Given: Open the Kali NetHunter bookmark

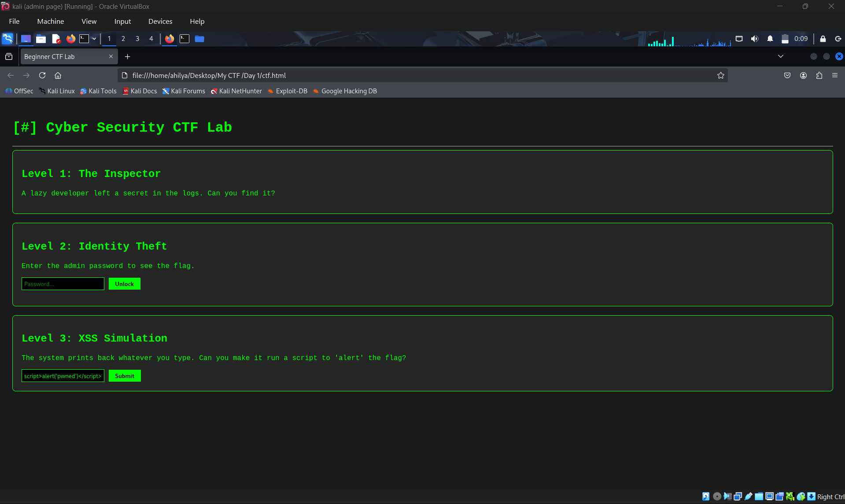Looking at the screenshot, I should click(x=236, y=91).
